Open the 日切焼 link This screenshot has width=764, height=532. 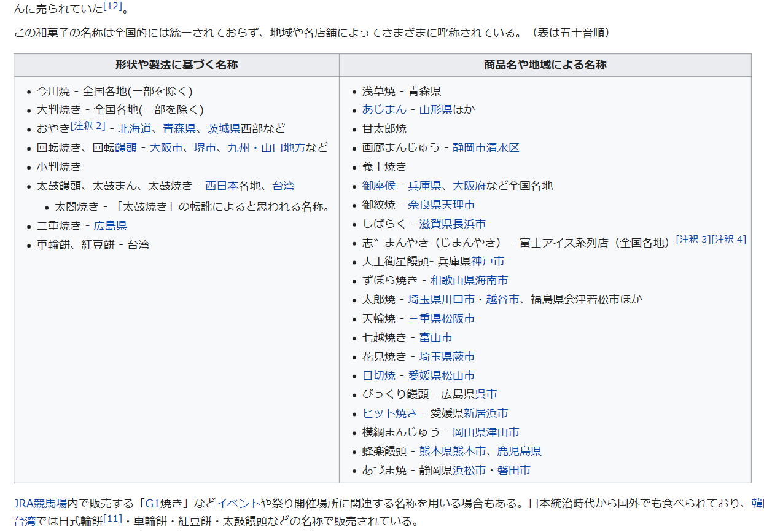click(378, 376)
